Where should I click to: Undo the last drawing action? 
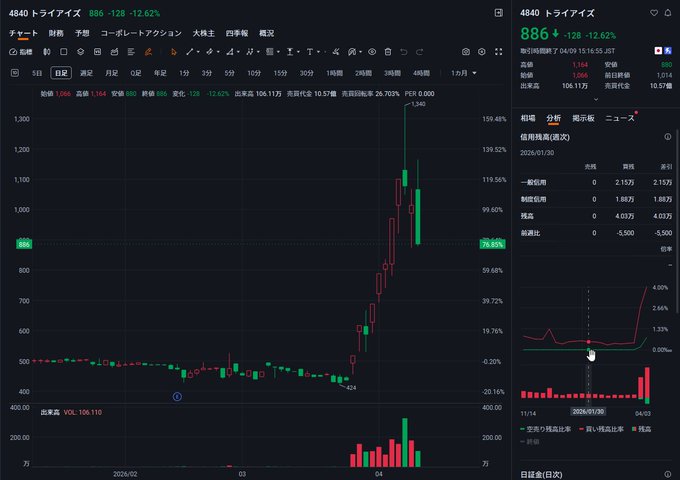coord(404,52)
